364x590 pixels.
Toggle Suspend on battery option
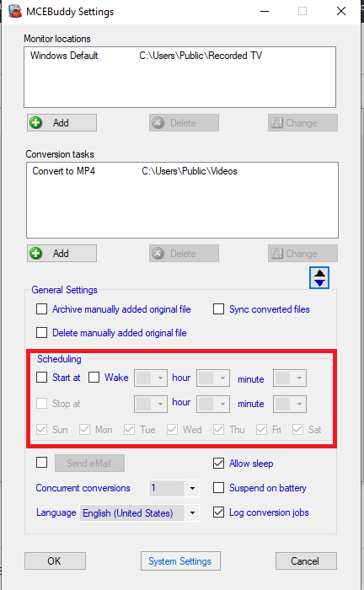tap(218, 488)
